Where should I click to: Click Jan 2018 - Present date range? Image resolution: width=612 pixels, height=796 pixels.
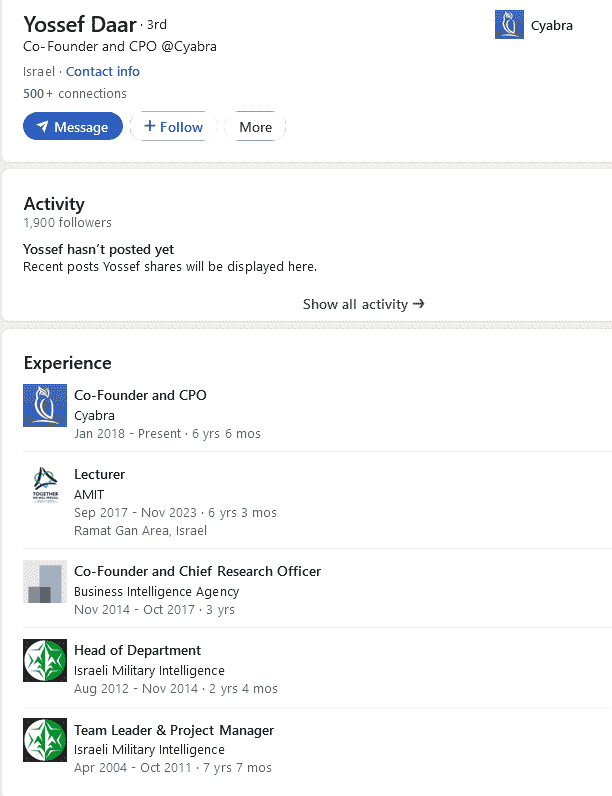coord(127,434)
